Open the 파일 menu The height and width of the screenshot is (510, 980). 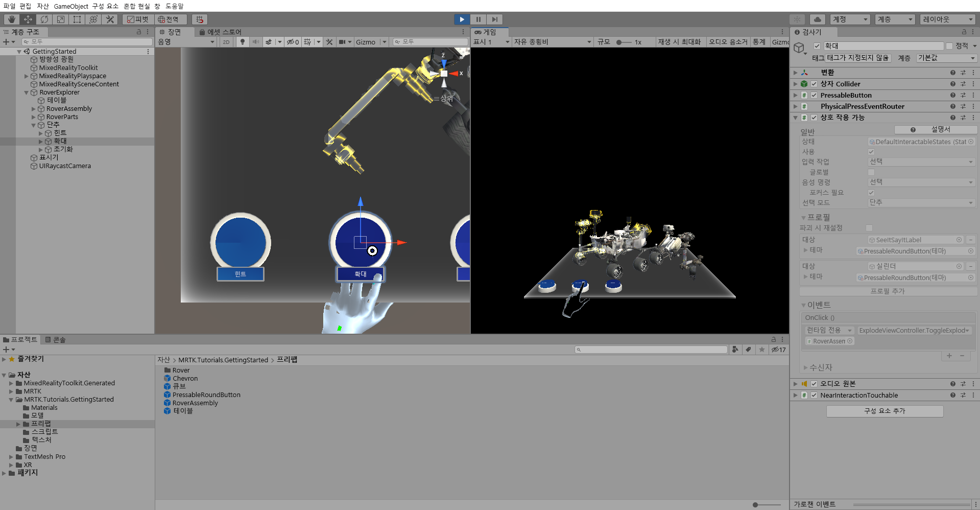pos(9,6)
